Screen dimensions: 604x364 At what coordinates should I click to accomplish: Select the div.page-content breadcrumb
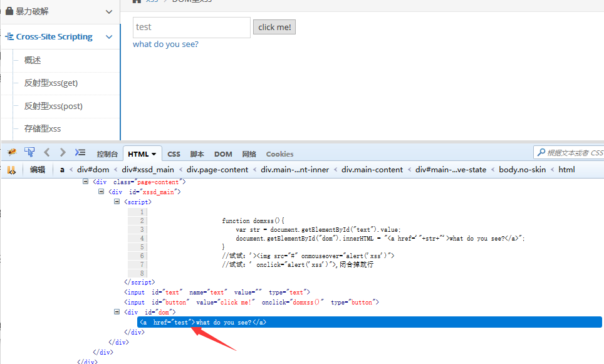[x=217, y=170]
